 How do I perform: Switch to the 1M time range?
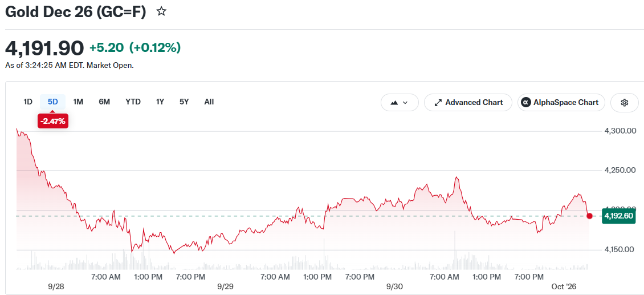point(78,102)
